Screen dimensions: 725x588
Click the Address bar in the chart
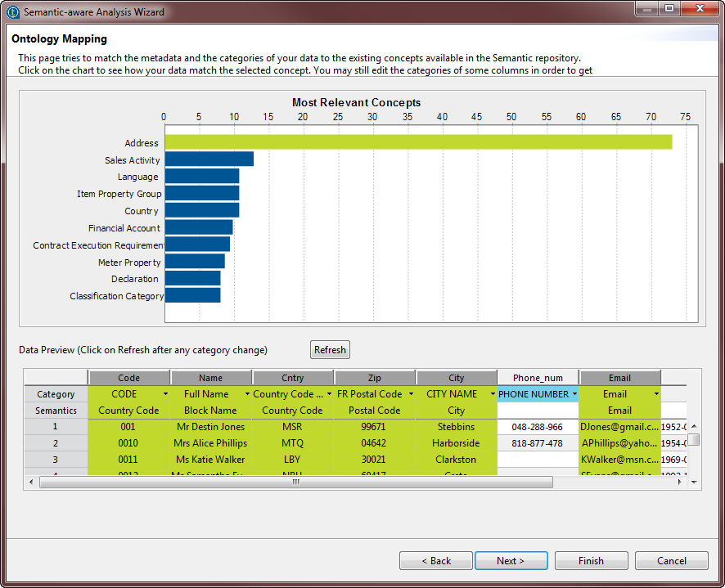pyautogui.click(x=417, y=142)
